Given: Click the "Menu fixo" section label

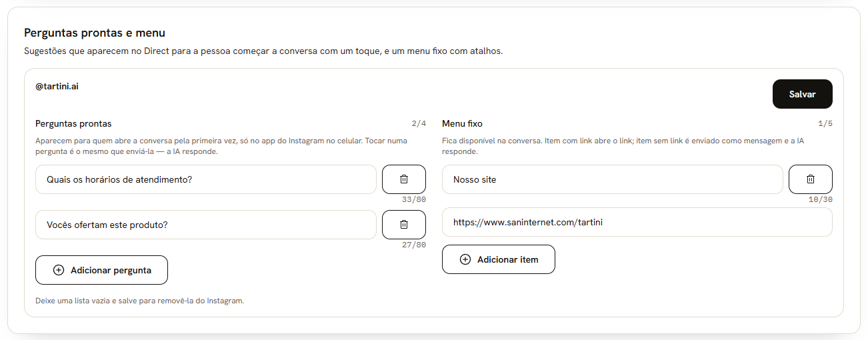Looking at the screenshot, I should pyautogui.click(x=462, y=123).
